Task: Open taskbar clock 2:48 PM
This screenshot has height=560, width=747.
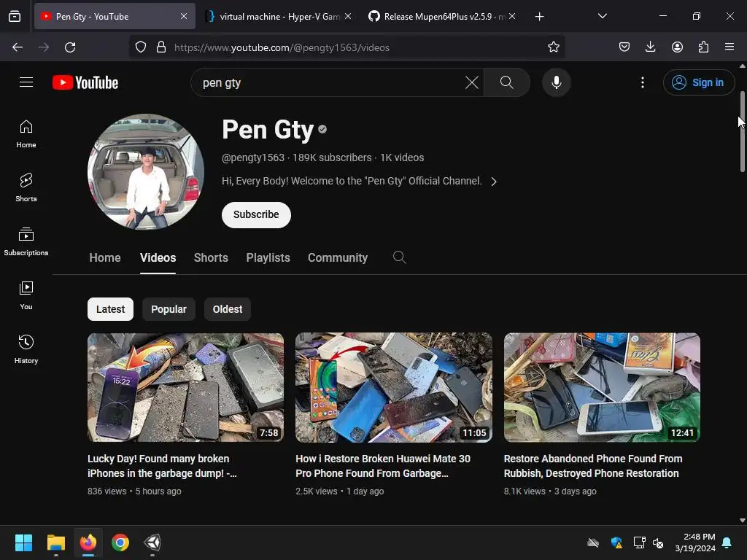Action: tap(695, 542)
